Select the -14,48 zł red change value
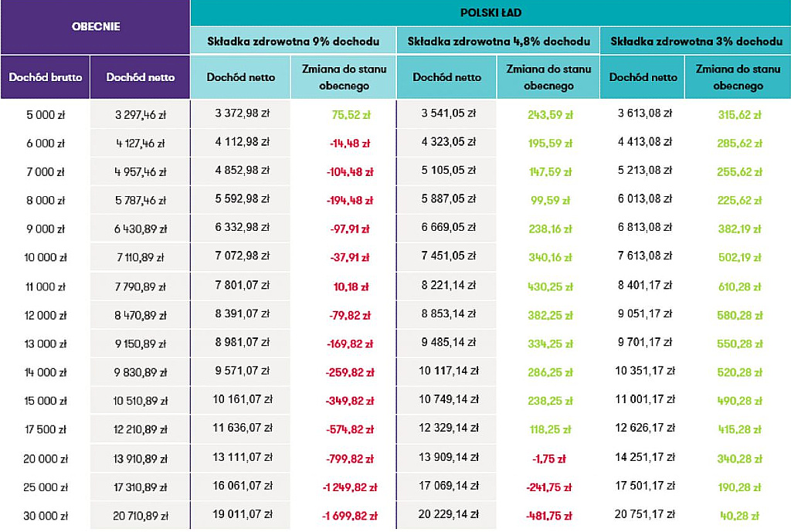This screenshot has width=791, height=532. tap(350, 143)
